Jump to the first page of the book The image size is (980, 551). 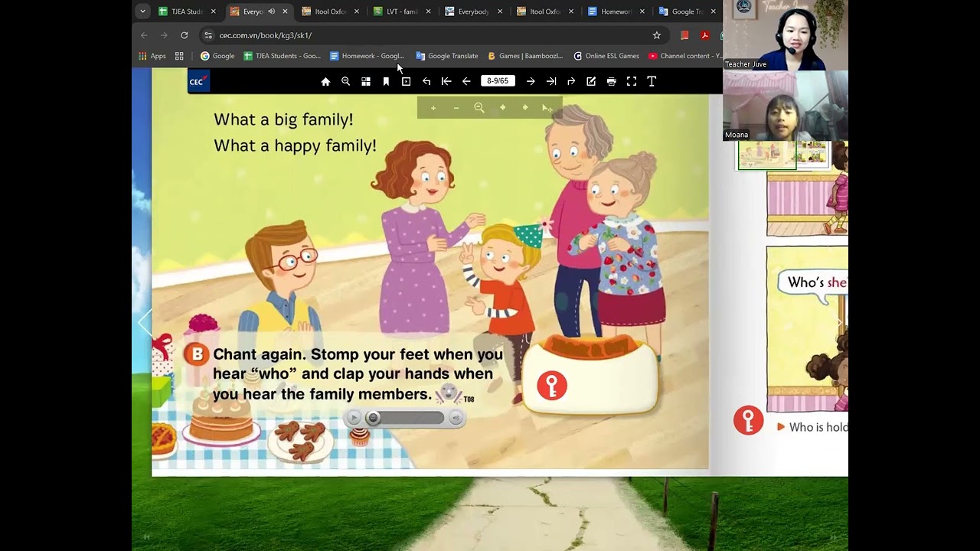click(446, 81)
